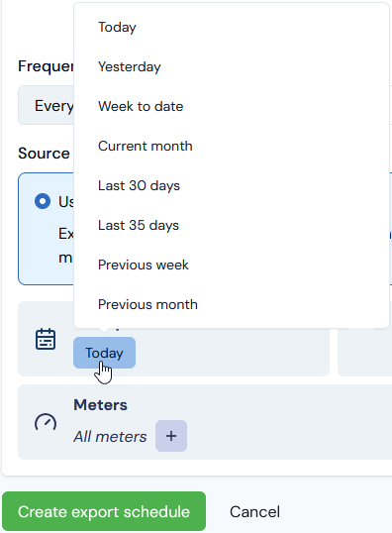Open the Every frequency dropdown
Image resolution: width=392 pixels, height=533 pixels.
click(46, 105)
